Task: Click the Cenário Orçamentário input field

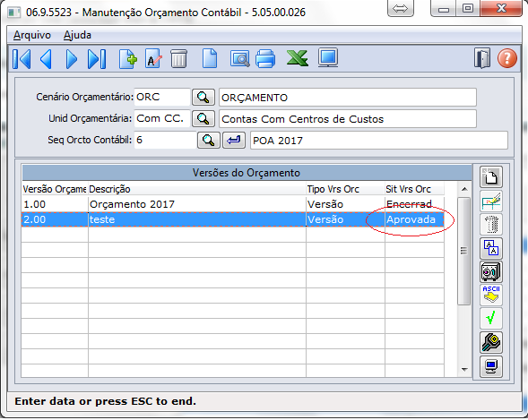Action: click(x=162, y=98)
